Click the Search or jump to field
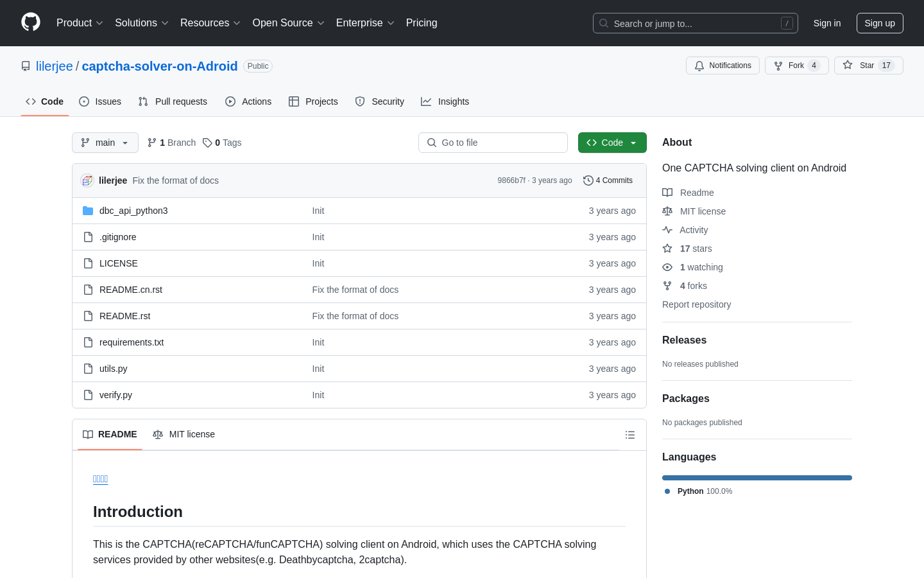 [696, 23]
